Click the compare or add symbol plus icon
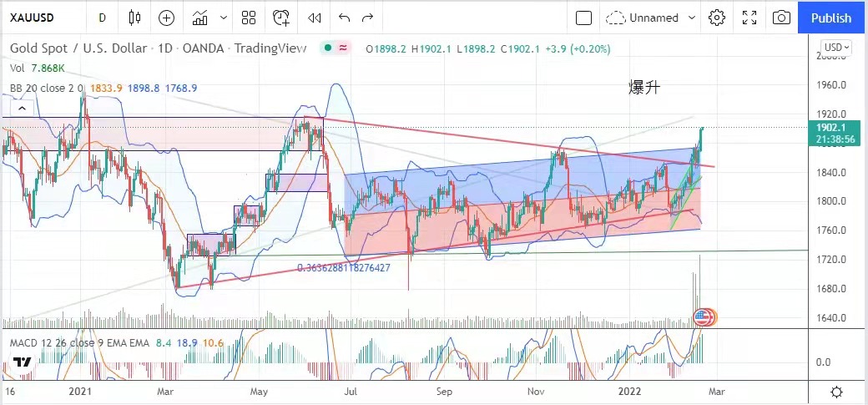868x405 pixels. [166, 18]
